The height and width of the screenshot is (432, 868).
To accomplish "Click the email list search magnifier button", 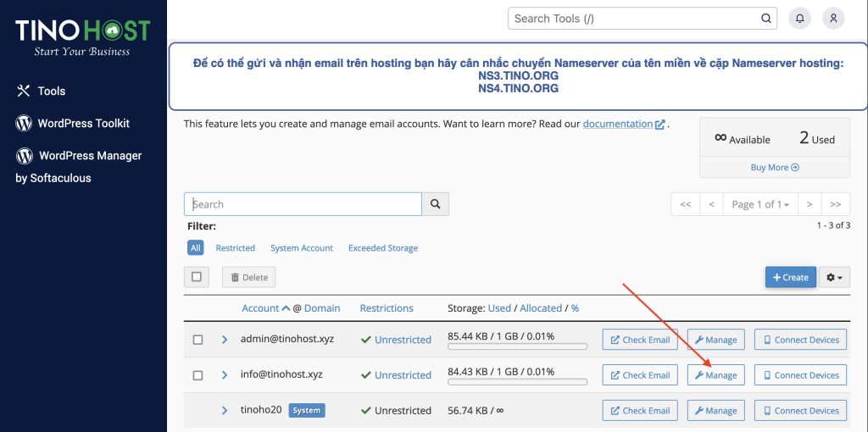I will pos(436,204).
